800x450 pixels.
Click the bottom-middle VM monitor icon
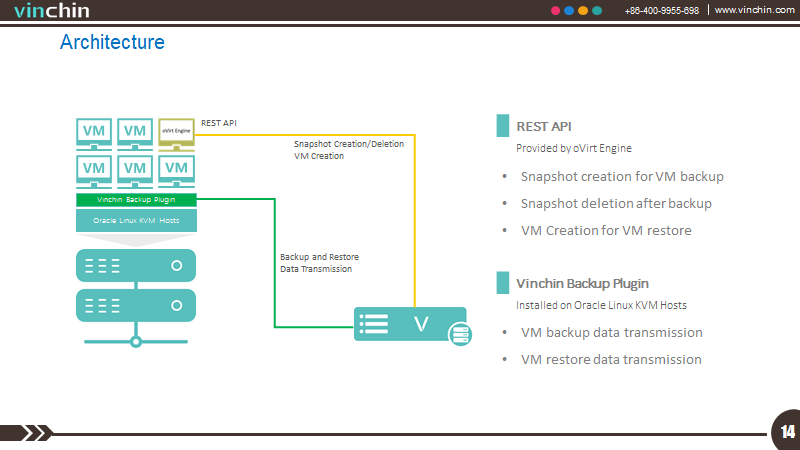135,171
